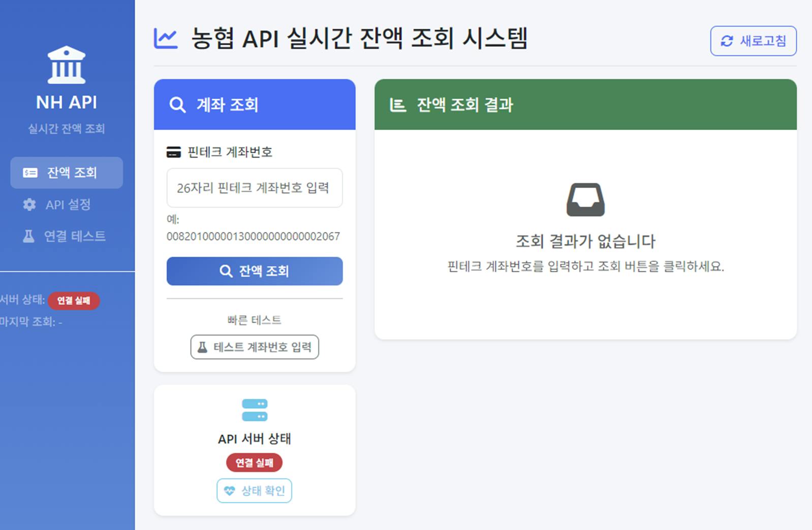Run the 상태 확인 server check
812x530 pixels.
[x=254, y=490]
